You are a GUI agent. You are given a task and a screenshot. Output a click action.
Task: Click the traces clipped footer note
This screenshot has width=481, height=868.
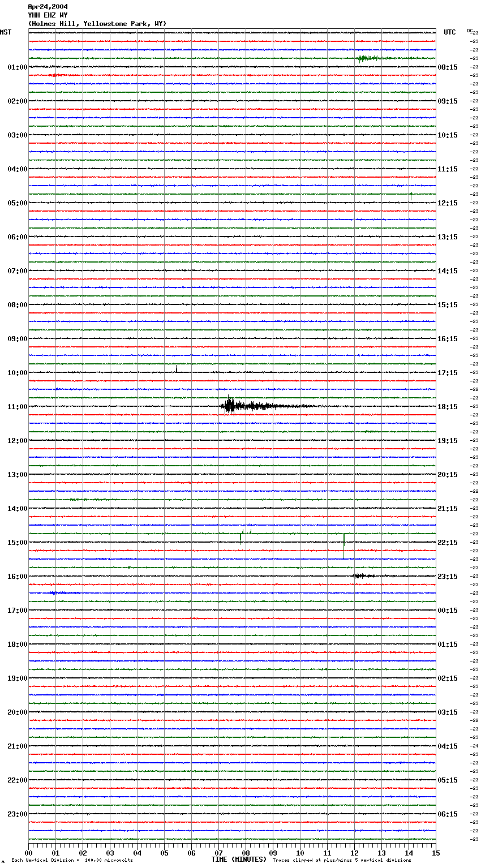(x=342, y=861)
